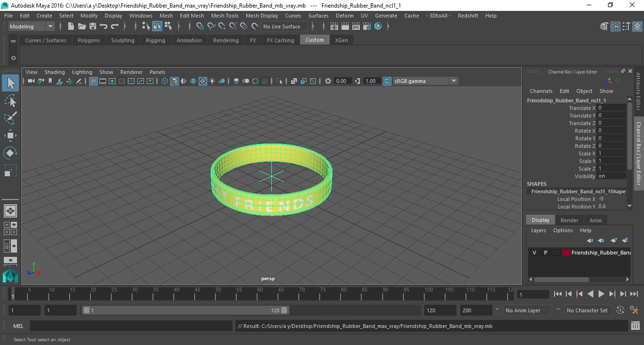
Task: Activate the Scale tool
Action: coord(10,170)
